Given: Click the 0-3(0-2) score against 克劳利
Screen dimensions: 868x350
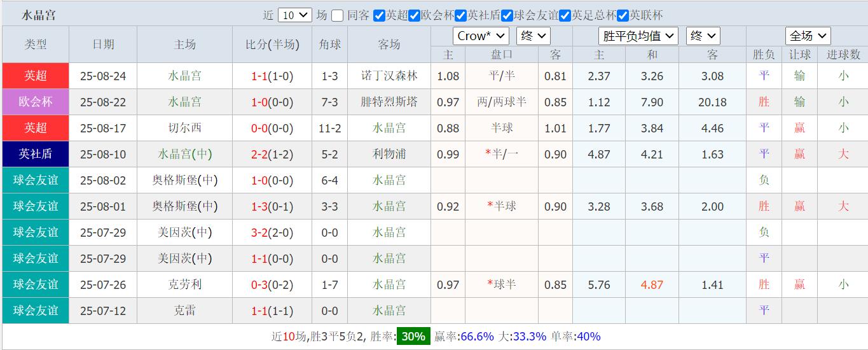Looking at the screenshot, I should click(x=272, y=284).
